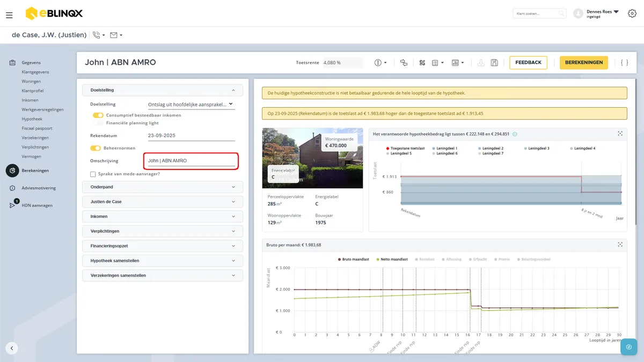
Task: Click the teal help button bottom right
Action: click(628, 347)
